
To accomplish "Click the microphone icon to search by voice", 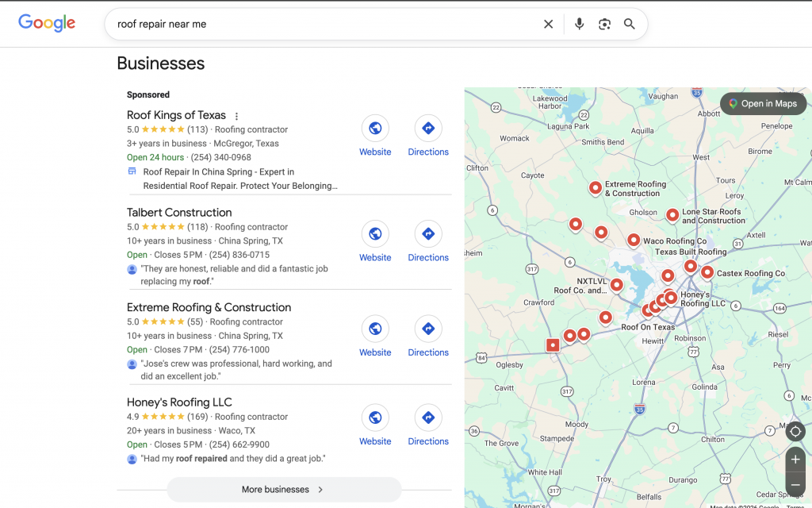I will pos(579,24).
